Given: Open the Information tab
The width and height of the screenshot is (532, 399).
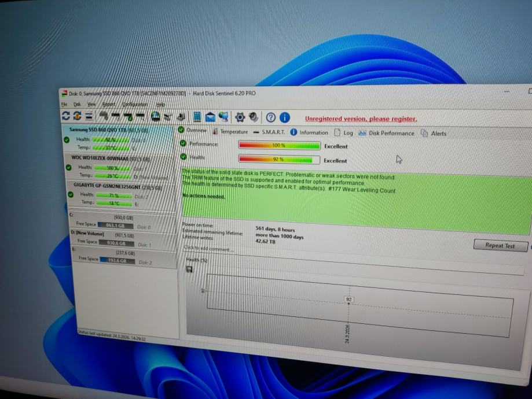Looking at the screenshot, I should (x=310, y=132).
